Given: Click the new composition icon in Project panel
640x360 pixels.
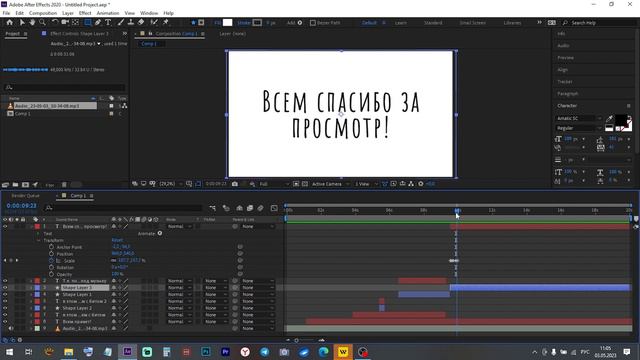Looking at the screenshot, I should [x=25, y=185].
